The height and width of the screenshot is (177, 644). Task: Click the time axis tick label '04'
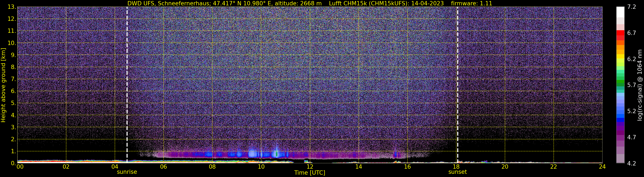coord(115,167)
